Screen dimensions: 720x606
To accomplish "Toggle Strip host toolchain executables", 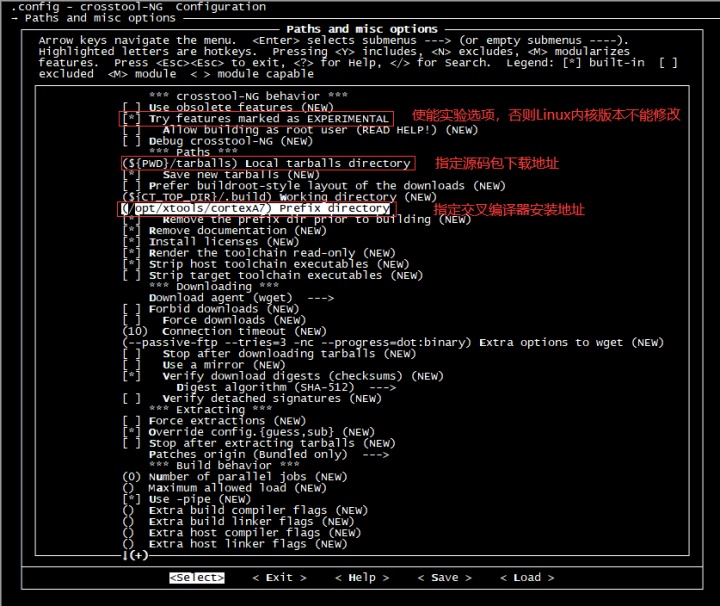I will coord(266,264).
